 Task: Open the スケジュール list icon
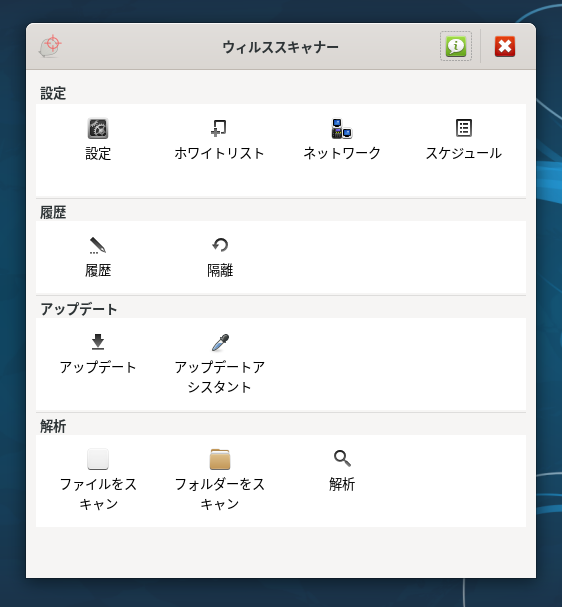(x=464, y=128)
